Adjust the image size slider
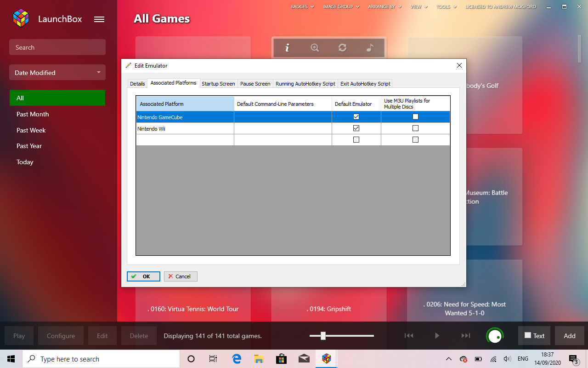The image size is (588, 368). (x=342, y=336)
